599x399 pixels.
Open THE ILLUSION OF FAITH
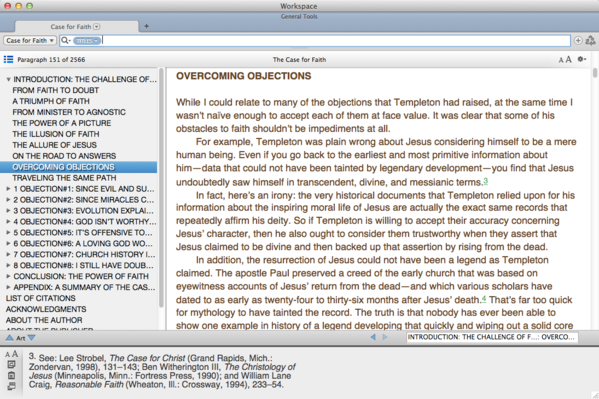[x=56, y=134]
